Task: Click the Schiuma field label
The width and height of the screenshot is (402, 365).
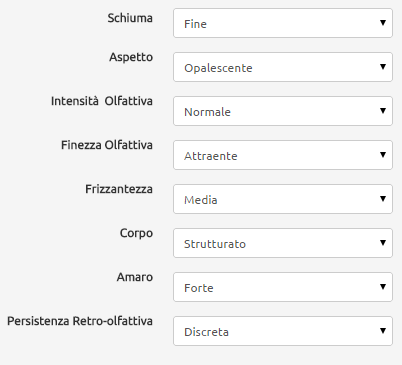Action: point(130,18)
